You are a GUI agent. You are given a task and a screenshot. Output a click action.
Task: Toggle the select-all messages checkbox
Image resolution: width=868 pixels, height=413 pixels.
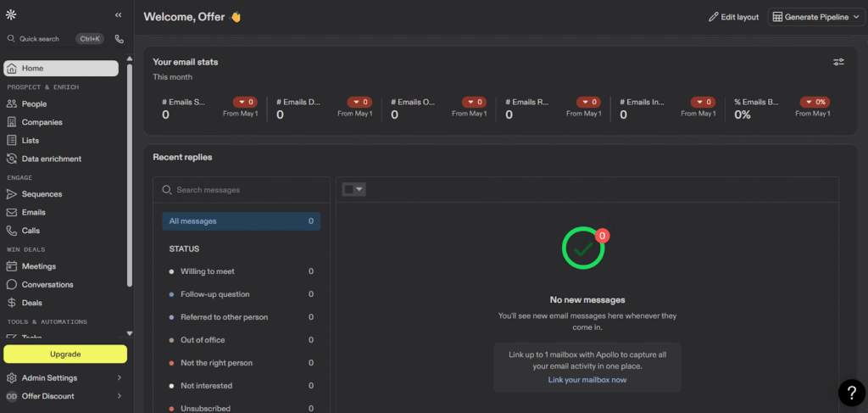pos(348,189)
